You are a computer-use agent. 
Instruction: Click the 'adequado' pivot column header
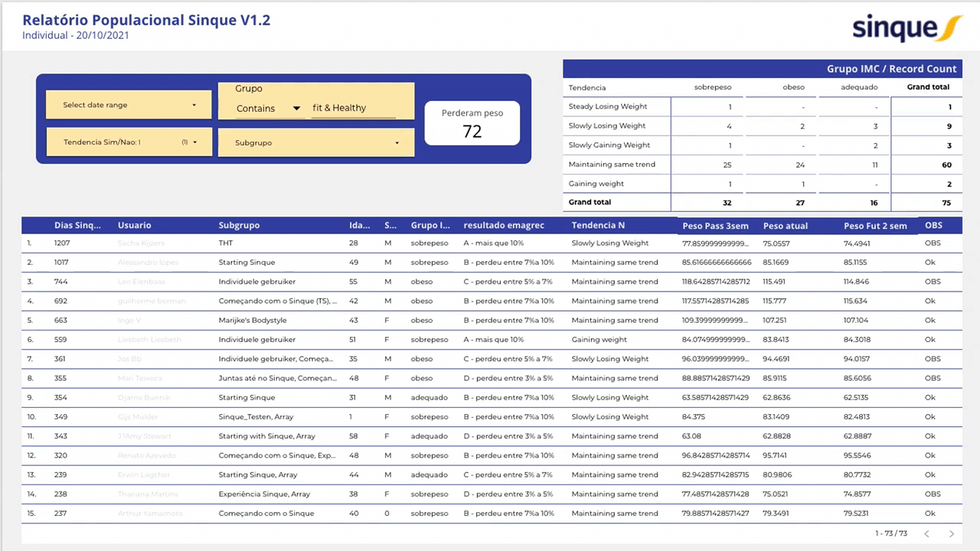(x=859, y=87)
